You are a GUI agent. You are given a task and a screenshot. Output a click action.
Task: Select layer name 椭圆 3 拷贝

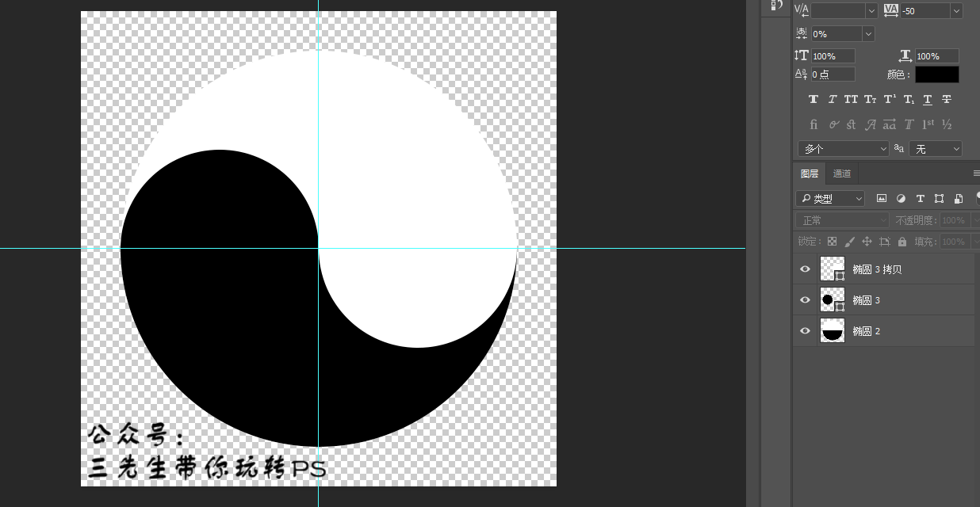877,269
